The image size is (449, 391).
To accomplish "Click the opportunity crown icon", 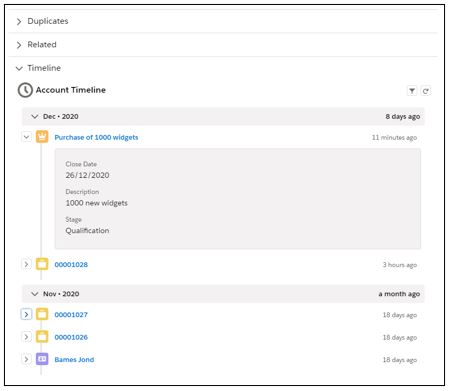I will (x=42, y=137).
